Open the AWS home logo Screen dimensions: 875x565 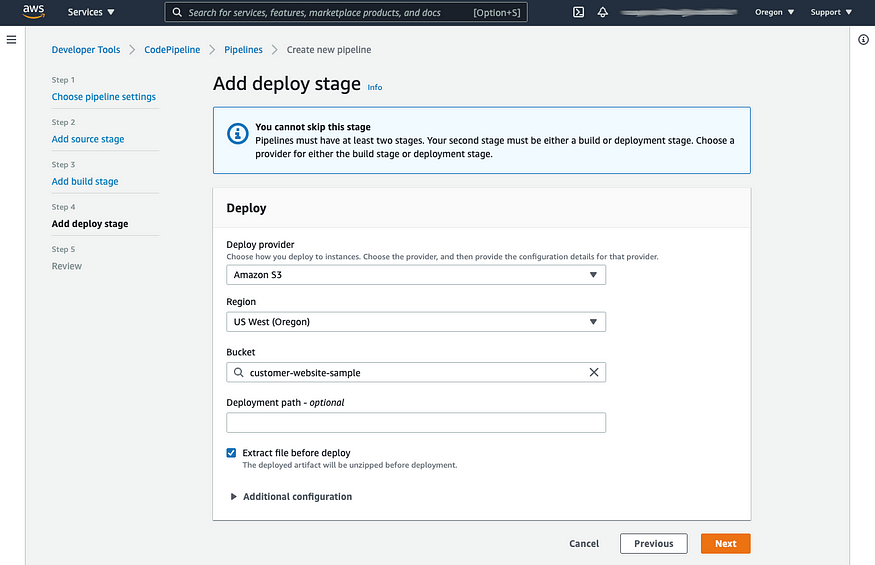coord(33,11)
